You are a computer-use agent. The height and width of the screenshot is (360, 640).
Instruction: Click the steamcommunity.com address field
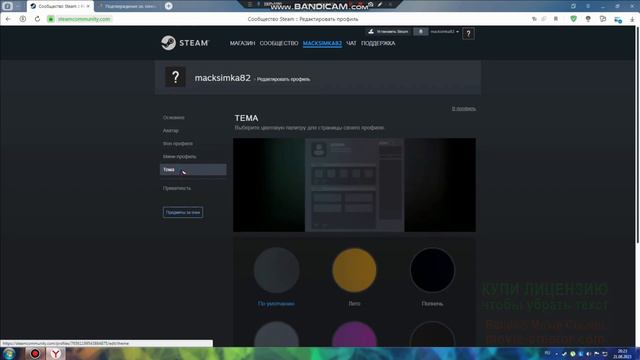tap(84, 19)
